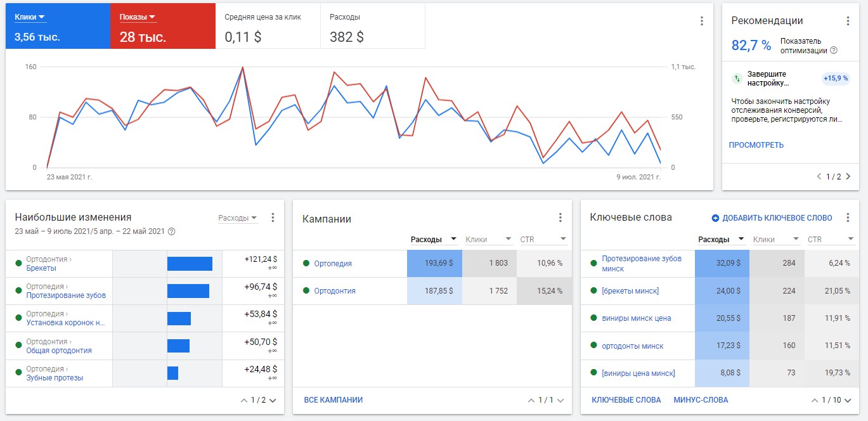Viewport: 868px width, 421px height.
Task: Click the Ортопедия campaign status dot
Action: point(306,264)
